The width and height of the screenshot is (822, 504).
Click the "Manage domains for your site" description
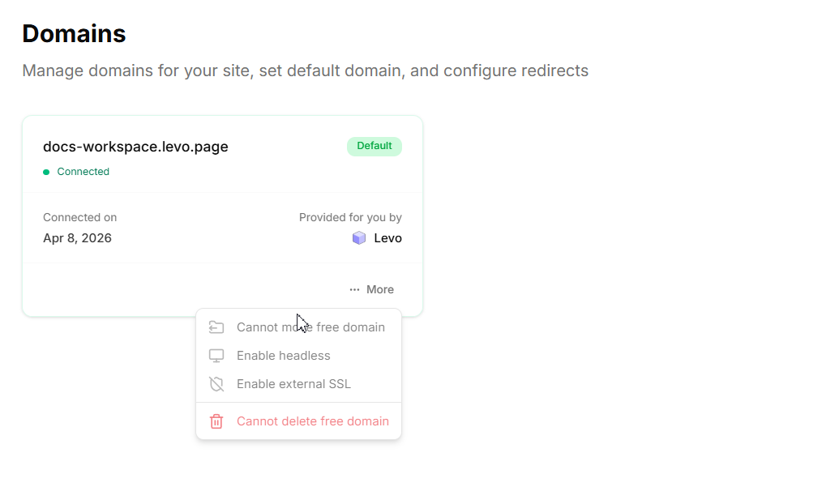coord(305,70)
